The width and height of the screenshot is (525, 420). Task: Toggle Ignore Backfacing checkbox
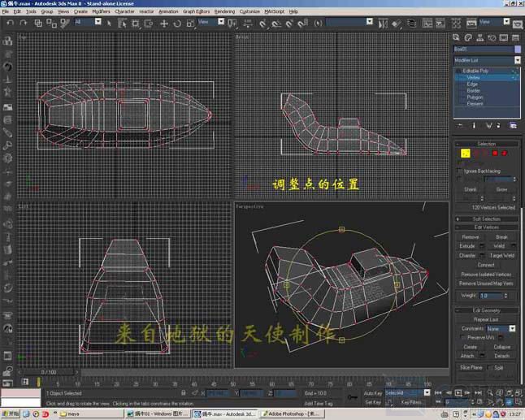(x=459, y=171)
